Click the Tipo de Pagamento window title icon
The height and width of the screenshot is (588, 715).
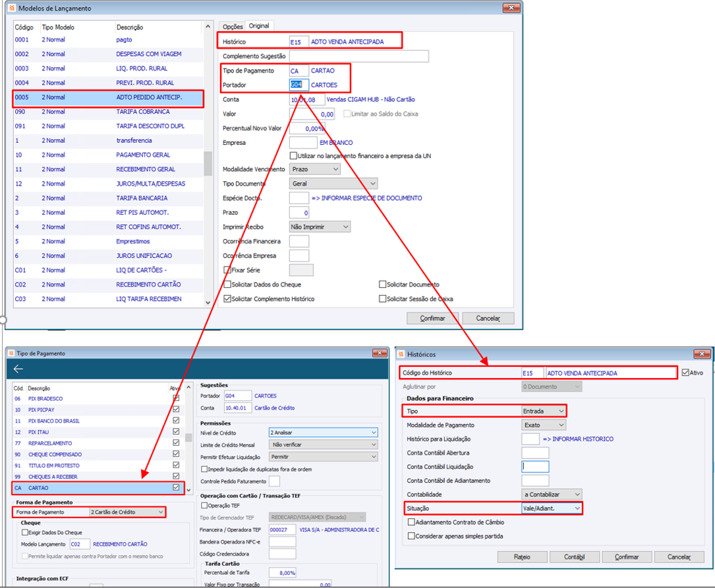(x=12, y=353)
